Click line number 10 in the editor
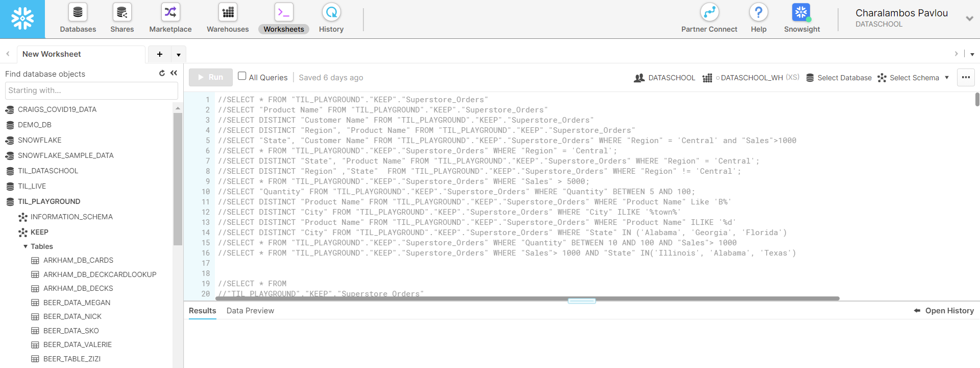 pos(205,192)
